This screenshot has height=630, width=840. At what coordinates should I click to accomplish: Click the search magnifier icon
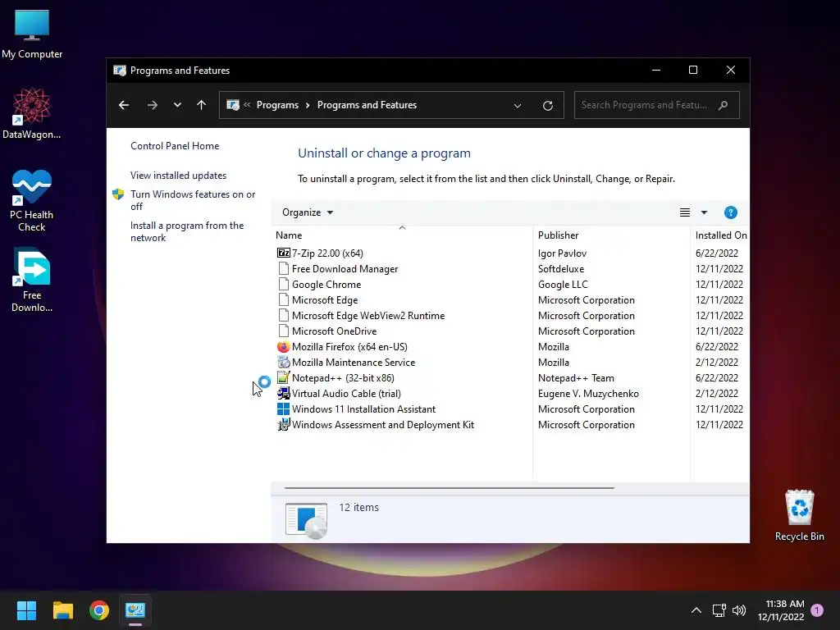coord(724,105)
